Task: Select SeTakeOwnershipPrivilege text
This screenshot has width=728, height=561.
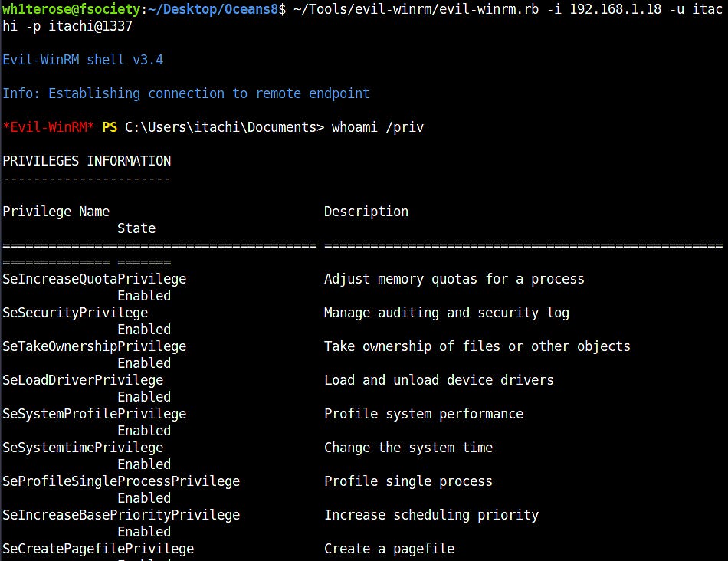Action: pyautogui.click(x=94, y=346)
